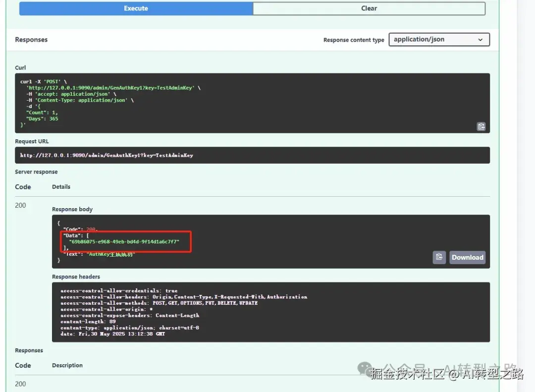
Task: Click the content-length: 89 header line
Action: (x=88, y=321)
